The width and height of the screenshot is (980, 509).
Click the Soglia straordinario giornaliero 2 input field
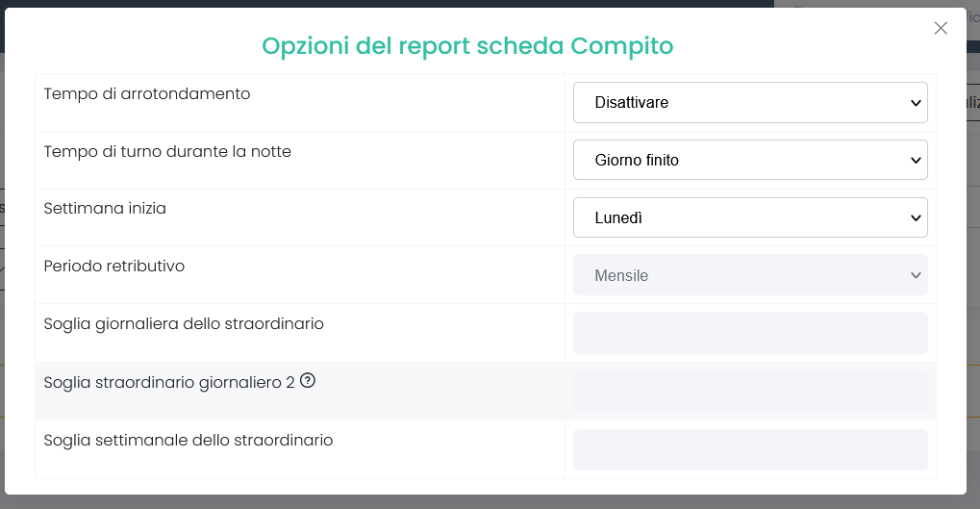[750, 391]
